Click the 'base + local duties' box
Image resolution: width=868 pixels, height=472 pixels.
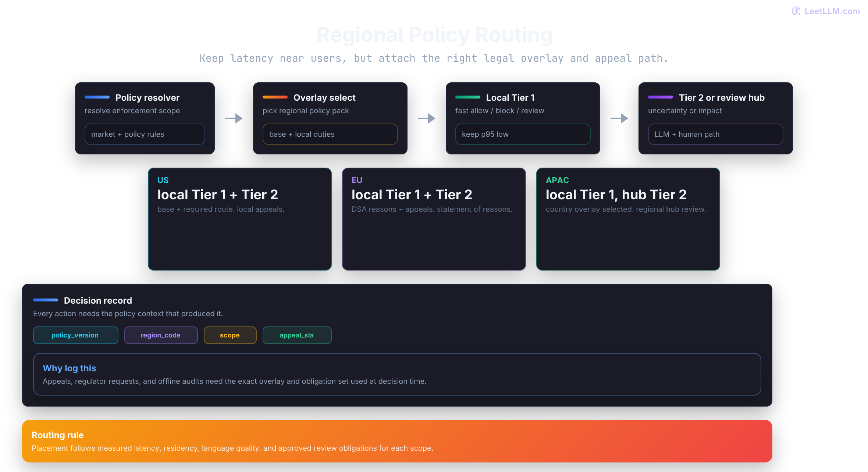[x=330, y=134]
